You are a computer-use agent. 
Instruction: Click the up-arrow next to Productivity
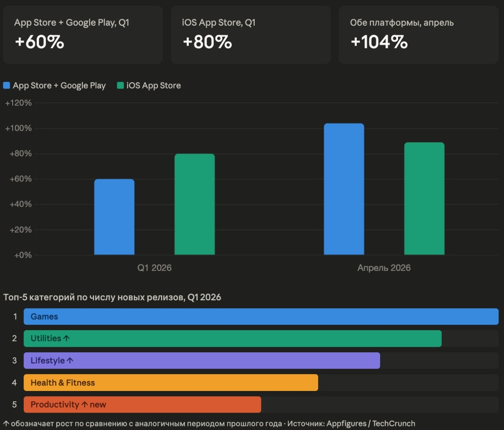coord(84,405)
